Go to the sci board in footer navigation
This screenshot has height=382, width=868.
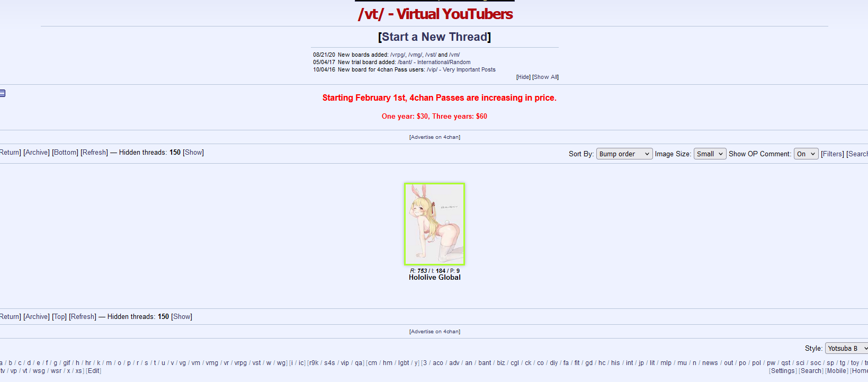pyautogui.click(x=800, y=363)
